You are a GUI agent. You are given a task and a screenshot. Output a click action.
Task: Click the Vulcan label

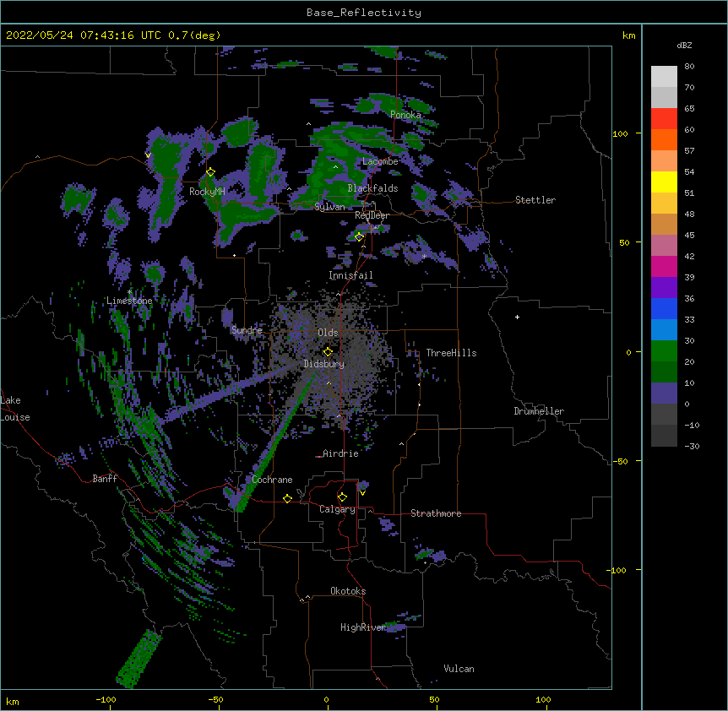point(459,669)
